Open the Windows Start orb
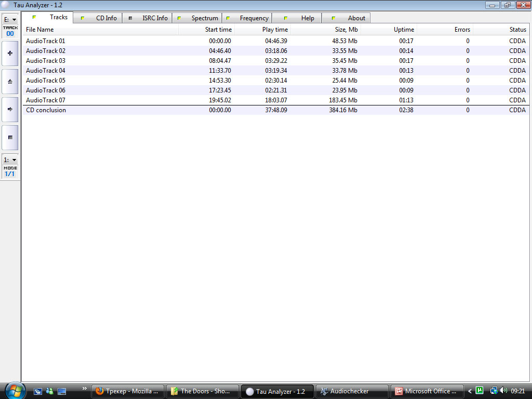The image size is (532, 399). (14, 390)
